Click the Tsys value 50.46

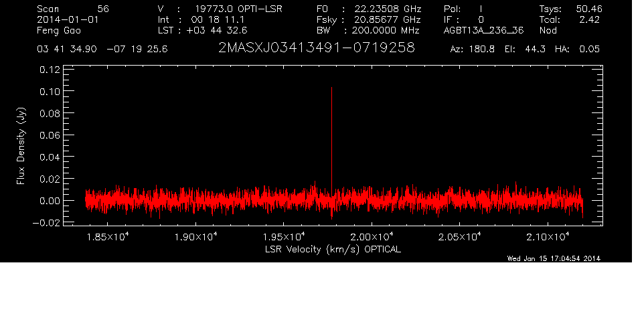(x=589, y=9)
